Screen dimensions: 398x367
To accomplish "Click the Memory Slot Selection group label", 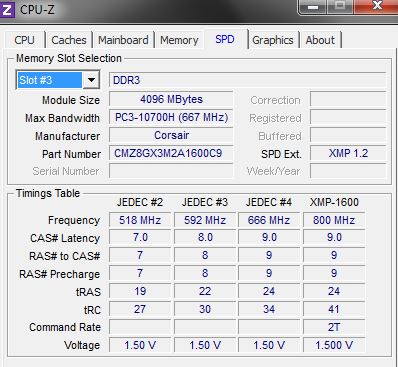I will [69, 58].
